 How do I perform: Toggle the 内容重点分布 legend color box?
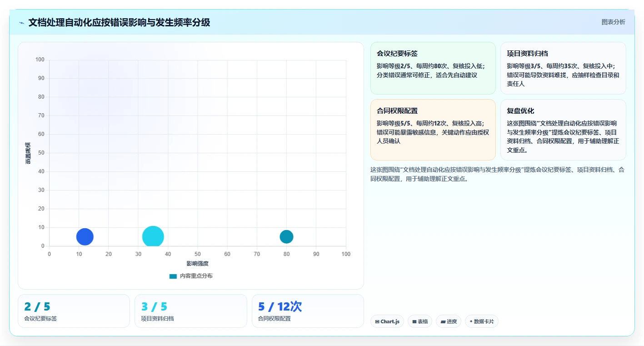tap(173, 276)
